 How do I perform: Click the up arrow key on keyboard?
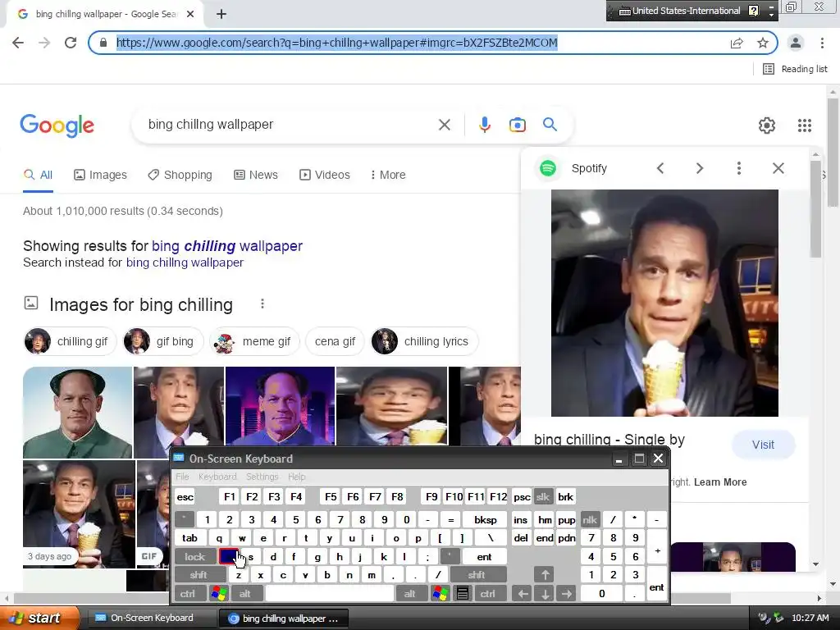[545, 575]
